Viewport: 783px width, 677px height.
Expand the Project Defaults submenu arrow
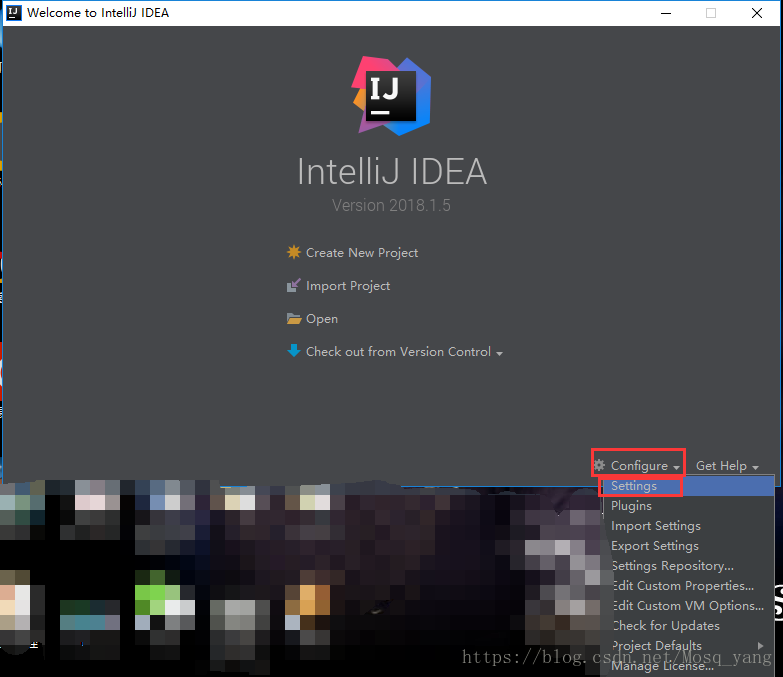pyautogui.click(x=761, y=646)
